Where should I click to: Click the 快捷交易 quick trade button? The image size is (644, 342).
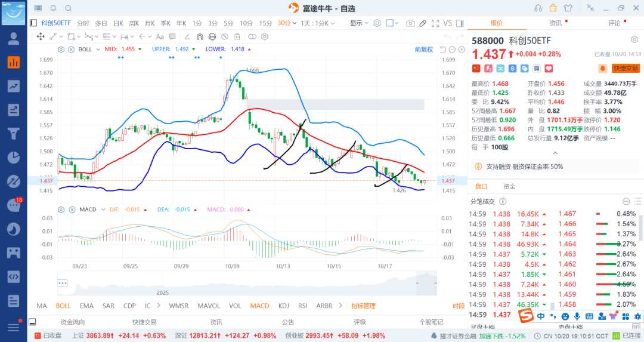(626, 69)
